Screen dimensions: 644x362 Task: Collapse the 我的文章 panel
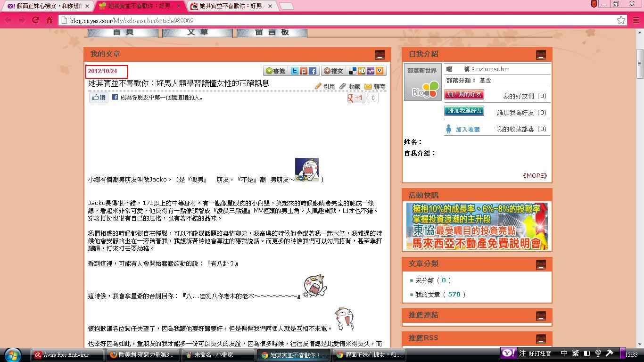pos(380,55)
